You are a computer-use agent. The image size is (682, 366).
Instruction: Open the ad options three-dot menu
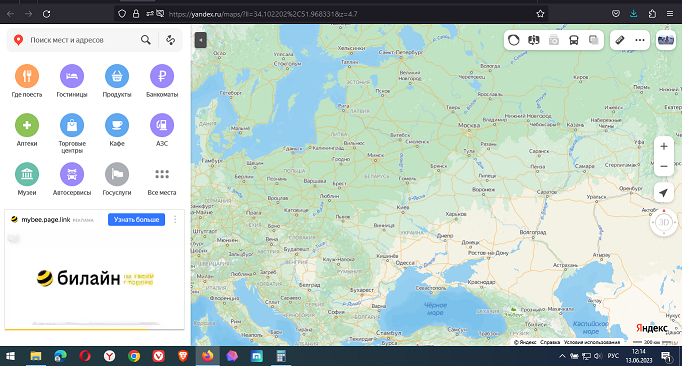[175, 219]
